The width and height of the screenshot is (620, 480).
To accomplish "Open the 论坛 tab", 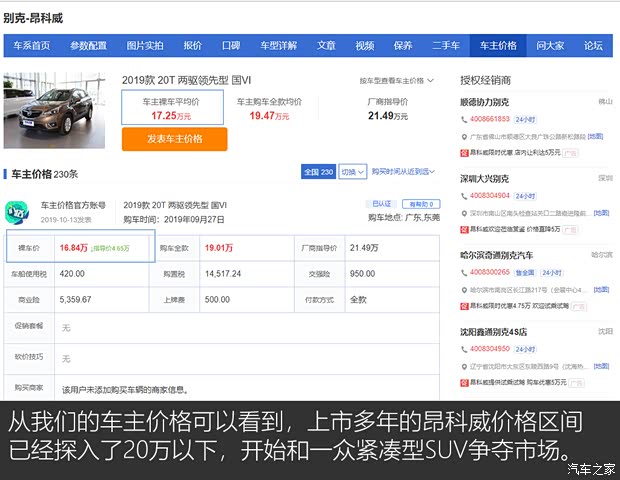I will (x=593, y=46).
